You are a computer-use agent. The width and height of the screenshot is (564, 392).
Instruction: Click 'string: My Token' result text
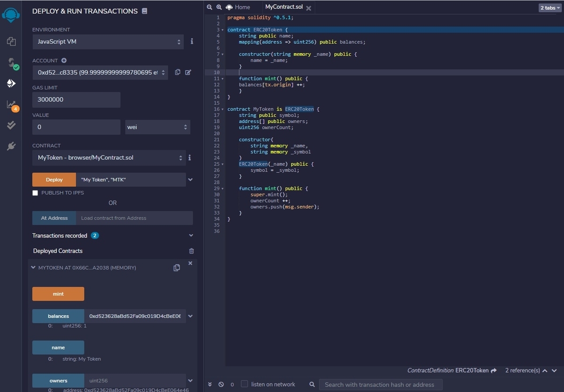(x=81, y=359)
